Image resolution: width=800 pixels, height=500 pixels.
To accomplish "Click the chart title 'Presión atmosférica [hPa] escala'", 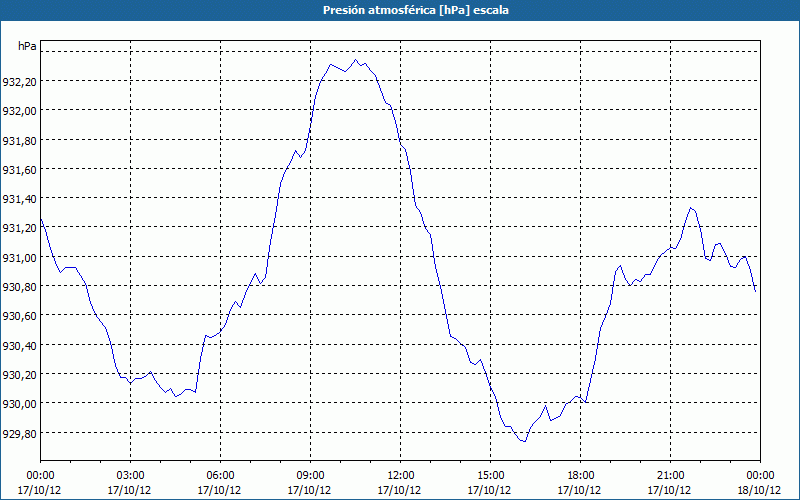I will (x=416, y=10).
